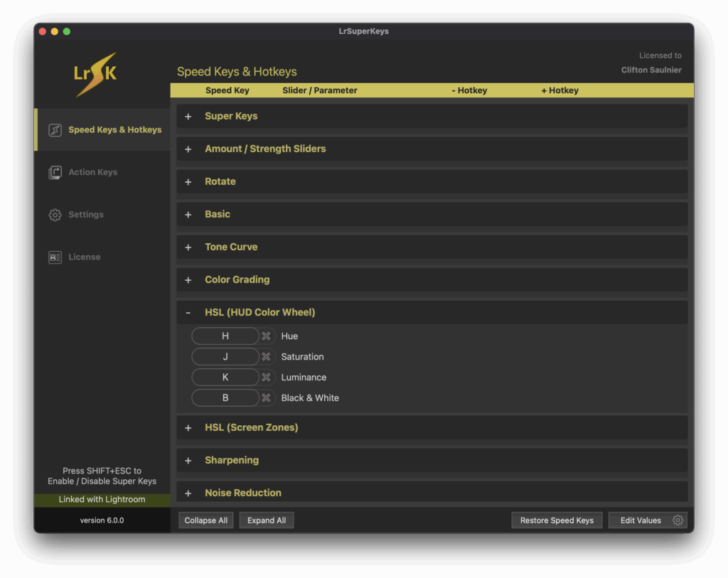Click the License card icon in sidebar
Viewport: 728px width, 578px height.
[55, 257]
